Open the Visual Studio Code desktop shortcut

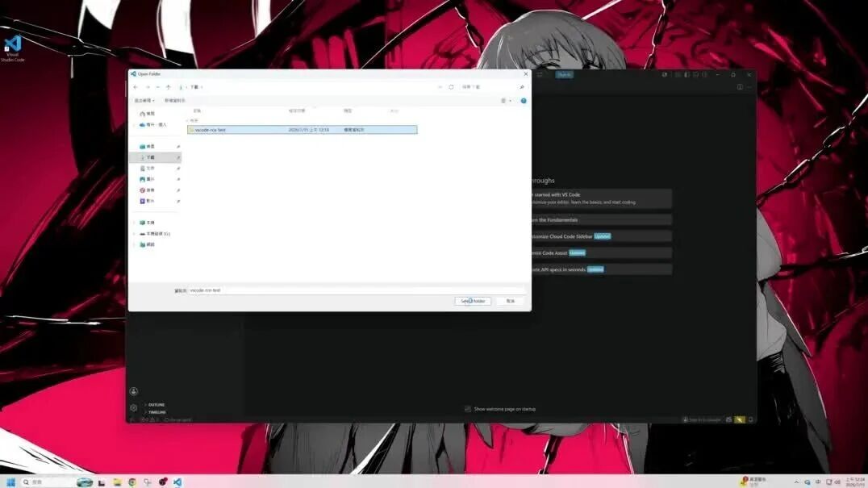pos(12,48)
